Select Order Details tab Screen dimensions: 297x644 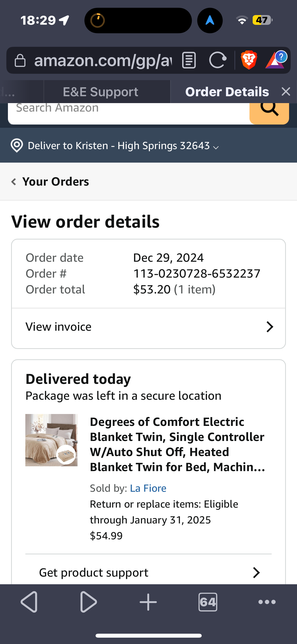coord(227,92)
